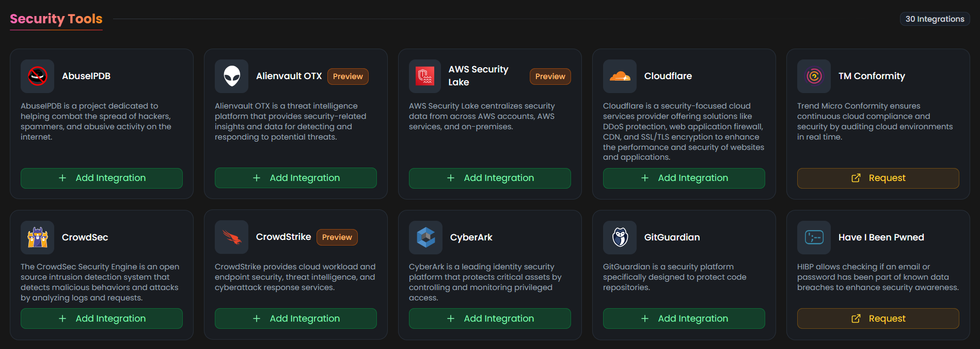
Task: Add the GitGuardian integration
Action: coord(684,318)
